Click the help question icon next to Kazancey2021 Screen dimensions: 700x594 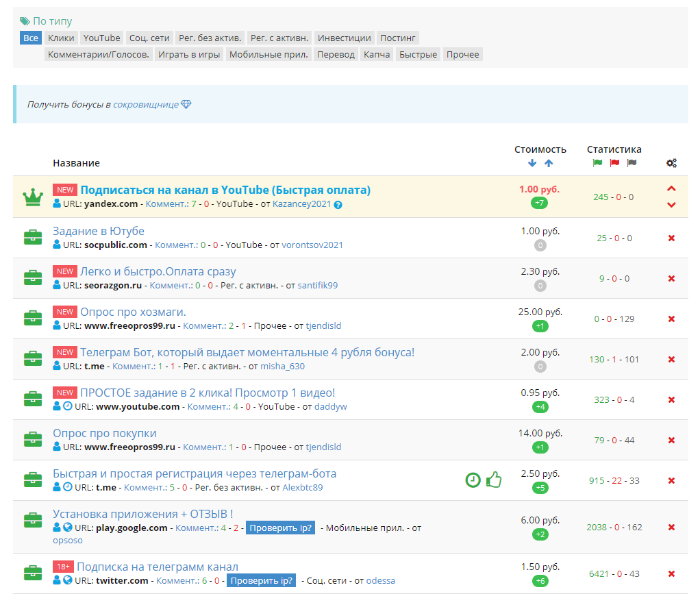tap(338, 205)
